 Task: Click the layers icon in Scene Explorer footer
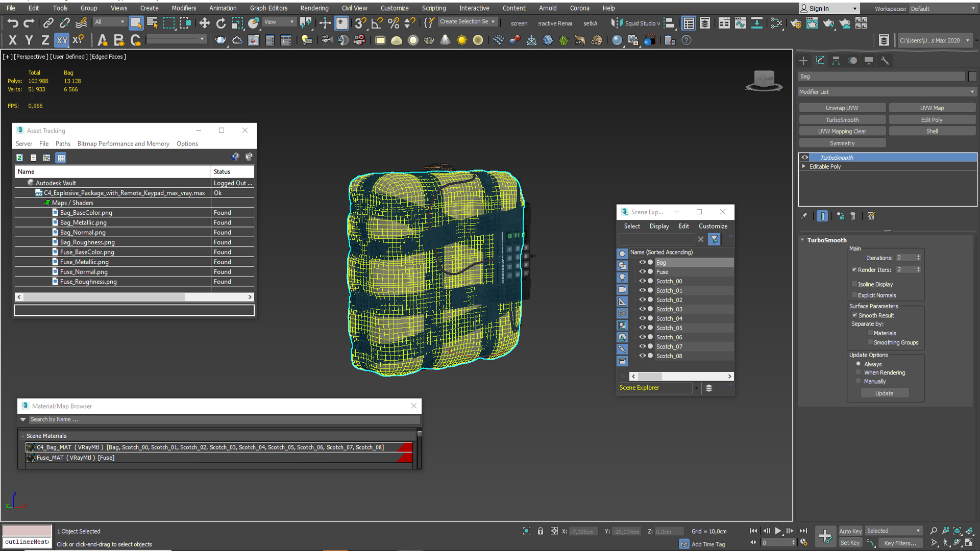pos(709,388)
